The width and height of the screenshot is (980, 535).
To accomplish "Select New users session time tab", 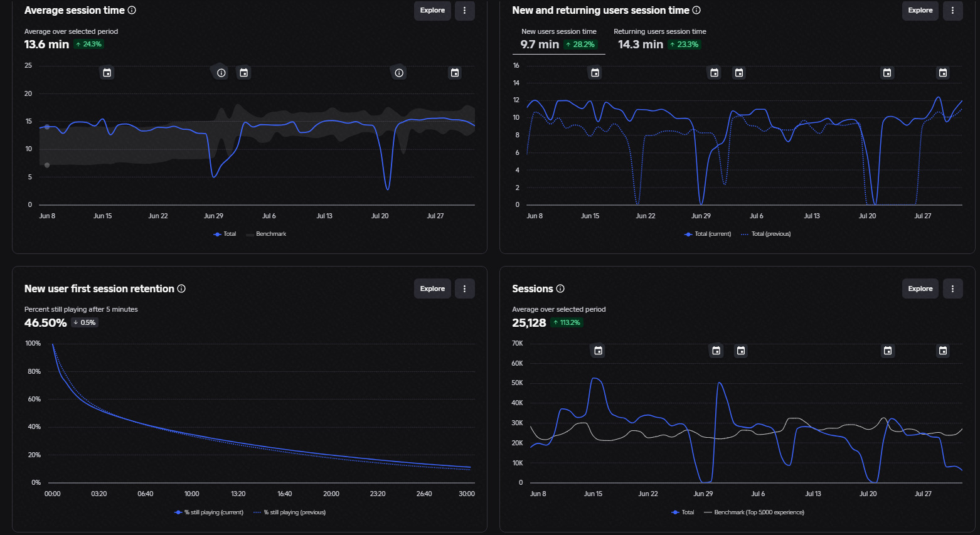I will [559, 39].
